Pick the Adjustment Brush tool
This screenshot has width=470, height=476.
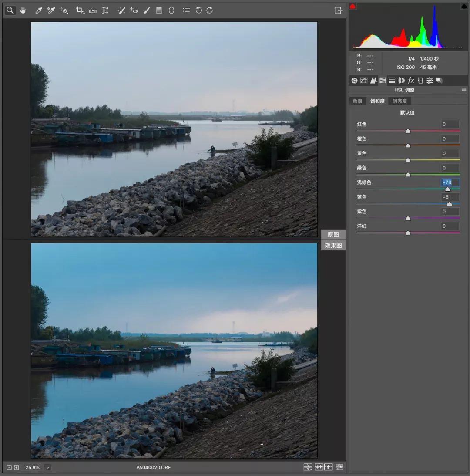tap(147, 10)
